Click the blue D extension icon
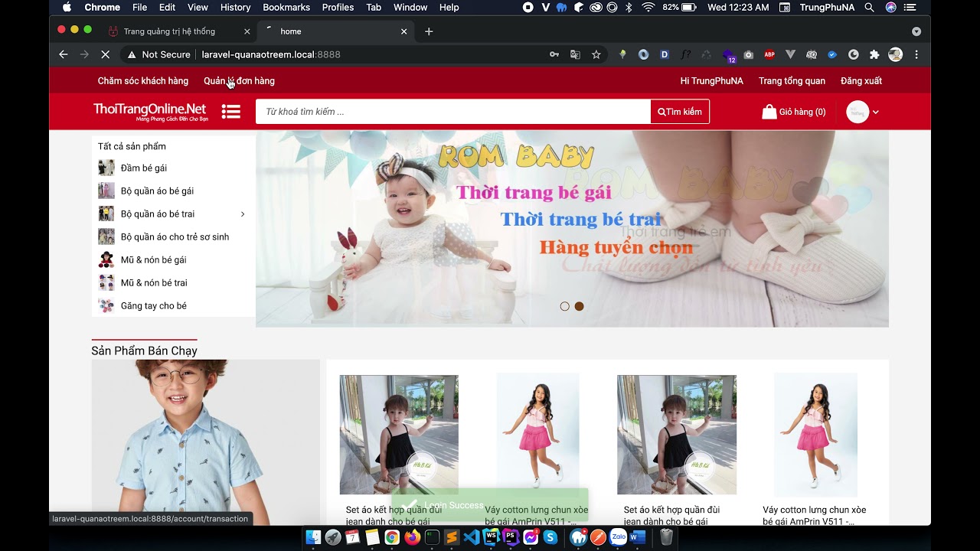Viewport: 980px width, 551px height. [x=665, y=54]
